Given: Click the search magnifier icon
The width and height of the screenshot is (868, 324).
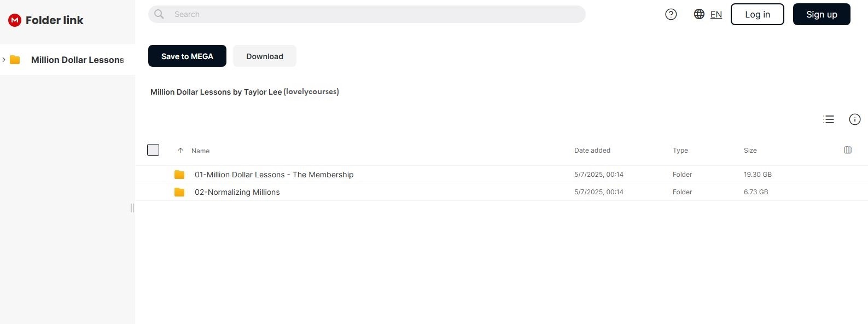Looking at the screenshot, I should (x=159, y=14).
